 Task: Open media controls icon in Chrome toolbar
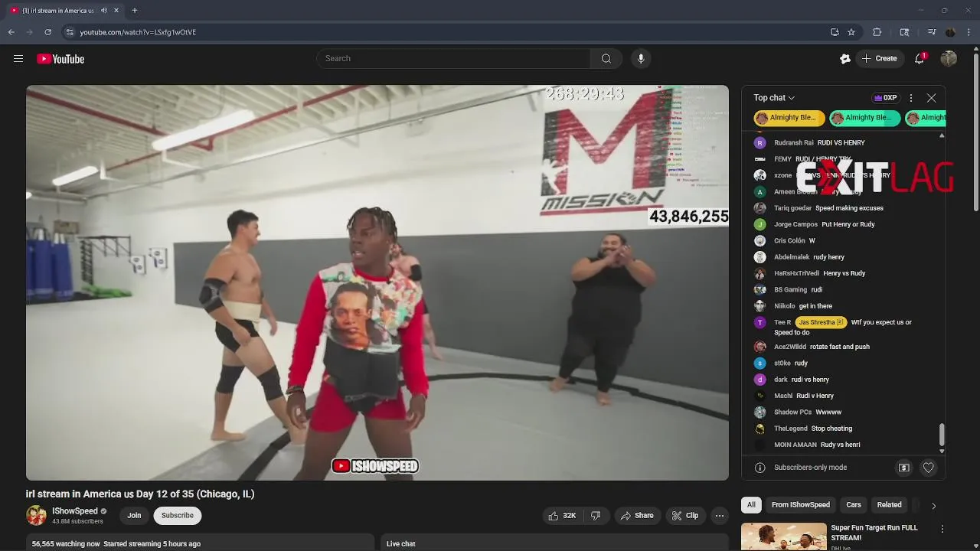tap(932, 32)
